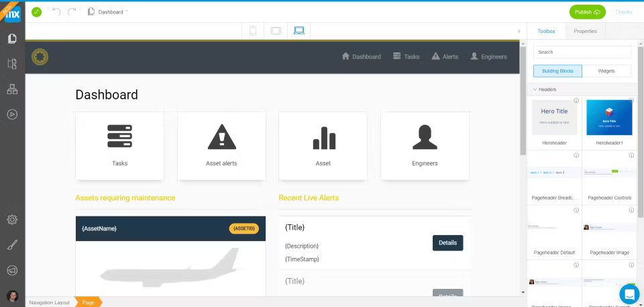Click the Checks link

623,12
